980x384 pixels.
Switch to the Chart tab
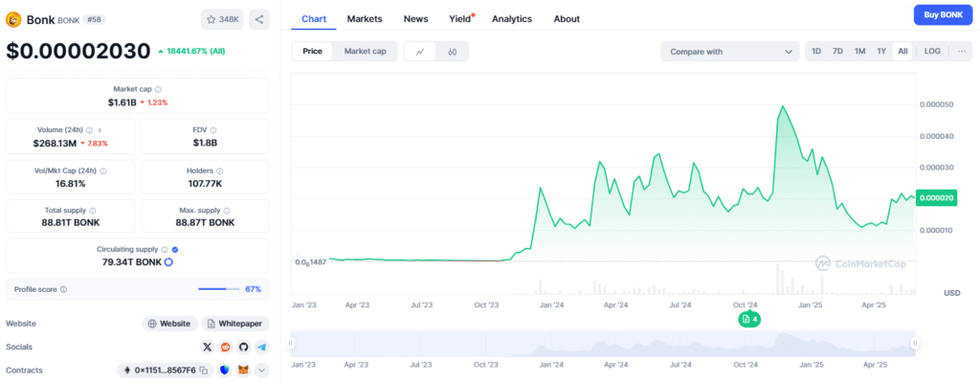click(x=314, y=19)
